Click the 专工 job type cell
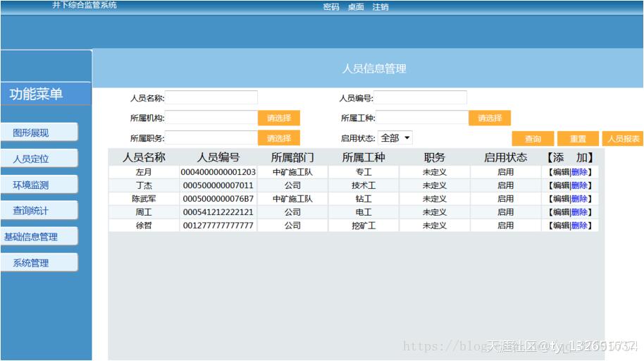Screen dimensions: 644x361 [x=364, y=172]
